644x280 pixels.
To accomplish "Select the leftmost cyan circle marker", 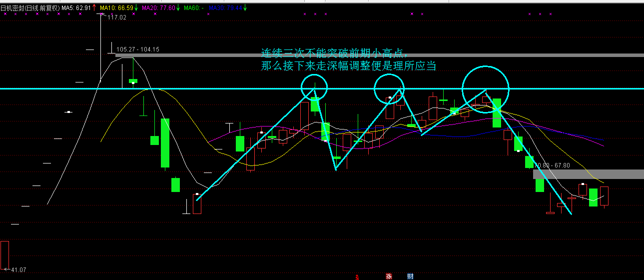I will (314, 86).
